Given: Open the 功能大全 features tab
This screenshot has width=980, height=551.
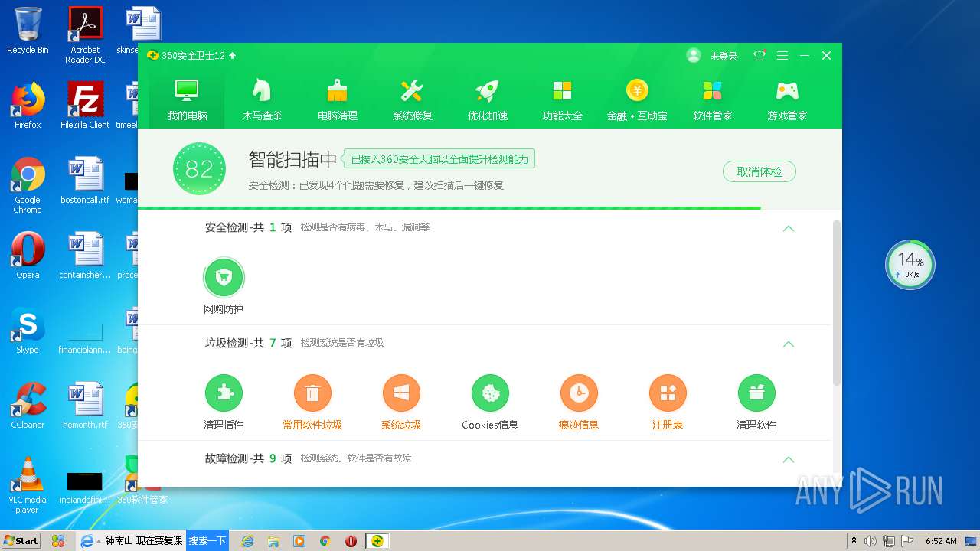Looking at the screenshot, I should click(x=562, y=99).
